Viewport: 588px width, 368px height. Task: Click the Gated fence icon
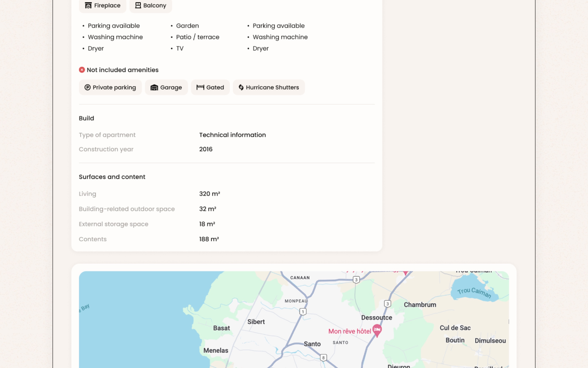click(200, 87)
